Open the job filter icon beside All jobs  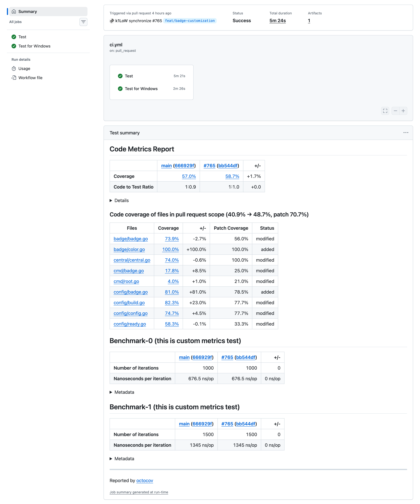(83, 22)
